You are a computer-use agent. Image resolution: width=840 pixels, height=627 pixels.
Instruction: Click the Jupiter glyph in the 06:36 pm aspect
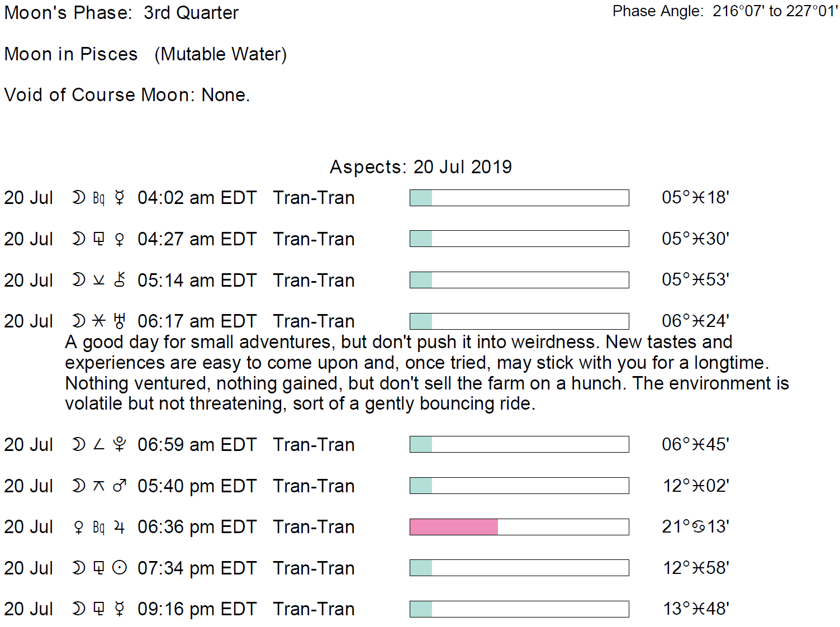(x=120, y=527)
